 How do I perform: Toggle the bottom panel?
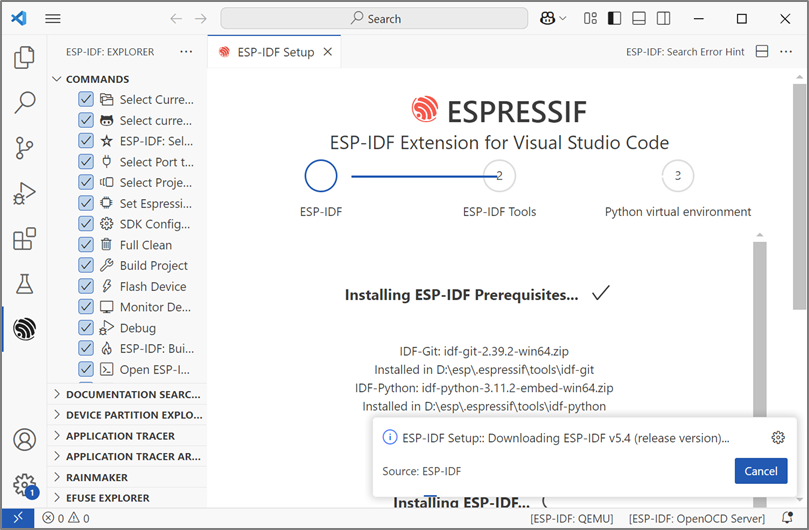(x=639, y=19)
